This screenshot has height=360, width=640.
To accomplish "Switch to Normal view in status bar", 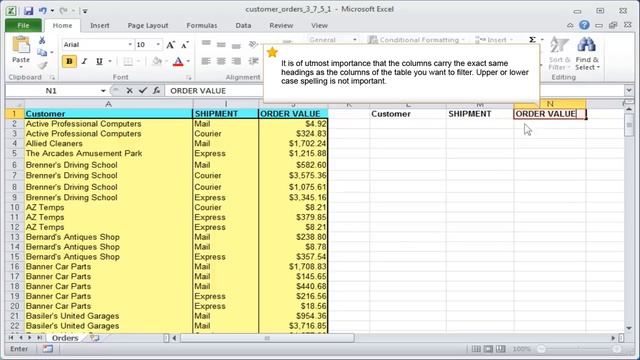I will [x=476, y=349].
